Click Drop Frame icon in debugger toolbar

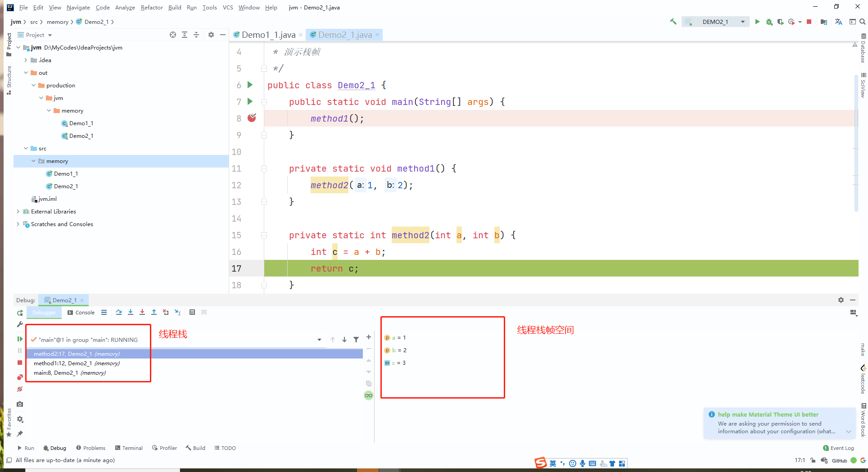[x=166, y=312]
